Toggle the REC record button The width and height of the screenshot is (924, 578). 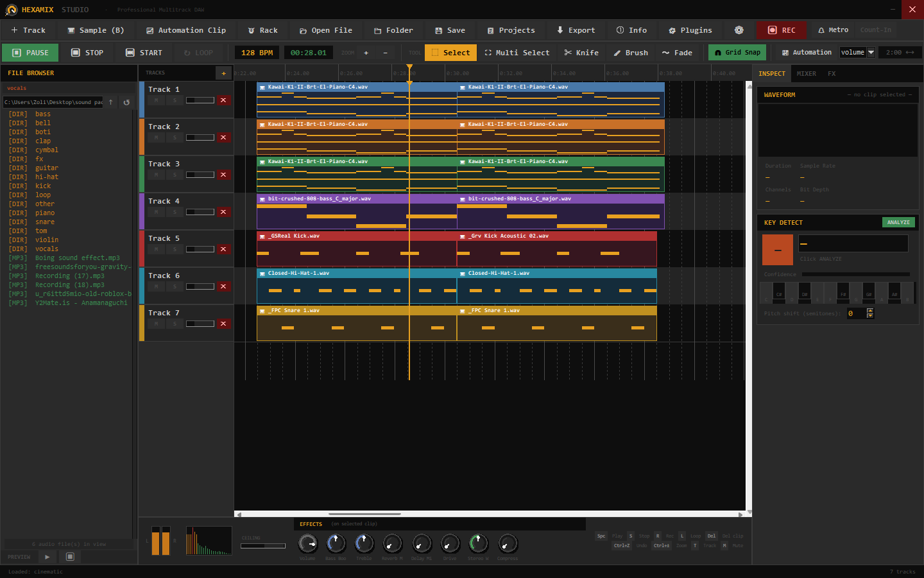[x=782, y=30]
